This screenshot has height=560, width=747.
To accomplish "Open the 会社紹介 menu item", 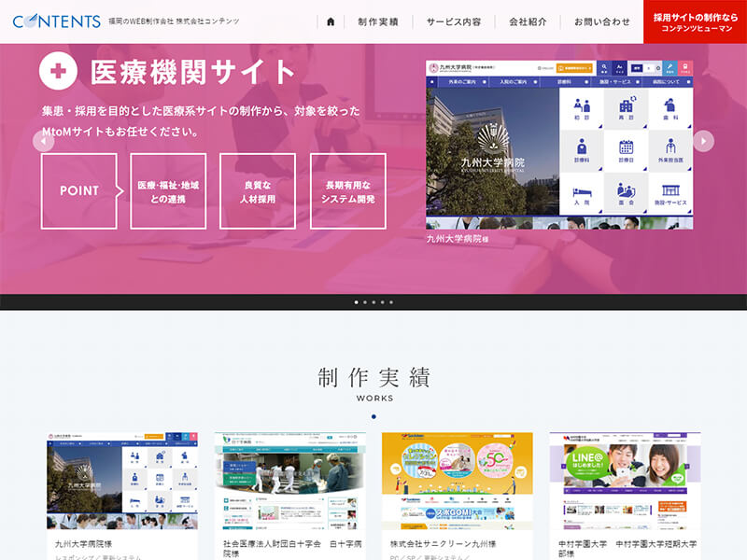I will click(x=528, y=21).
